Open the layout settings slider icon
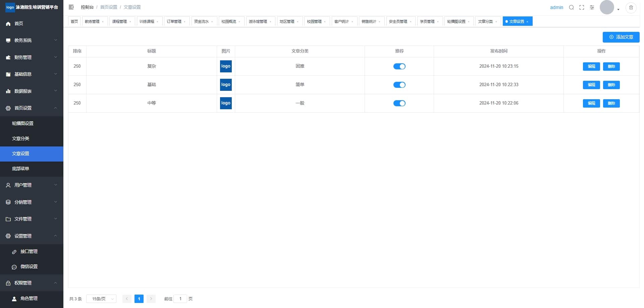The image size is (644, 308). 592,7
